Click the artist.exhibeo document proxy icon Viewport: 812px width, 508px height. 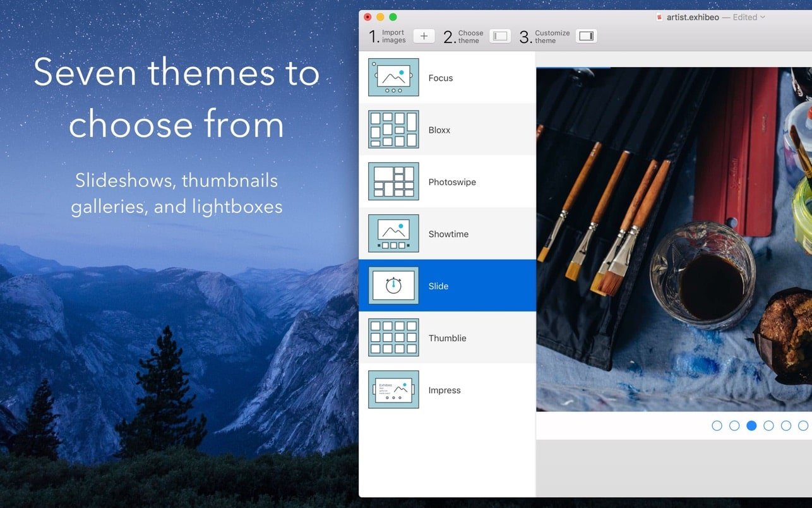pyautogui.click(x=660, y=17)
